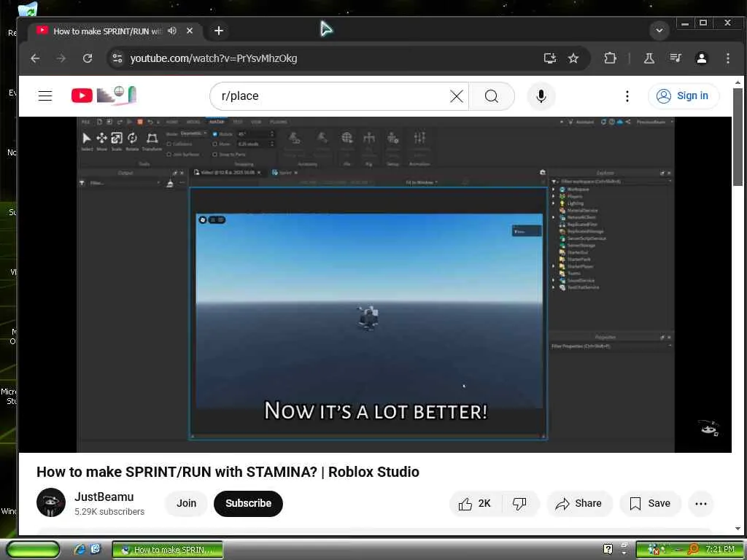Open Chrome Labs flask icon
747x560 pixels.
click(649, 58)
